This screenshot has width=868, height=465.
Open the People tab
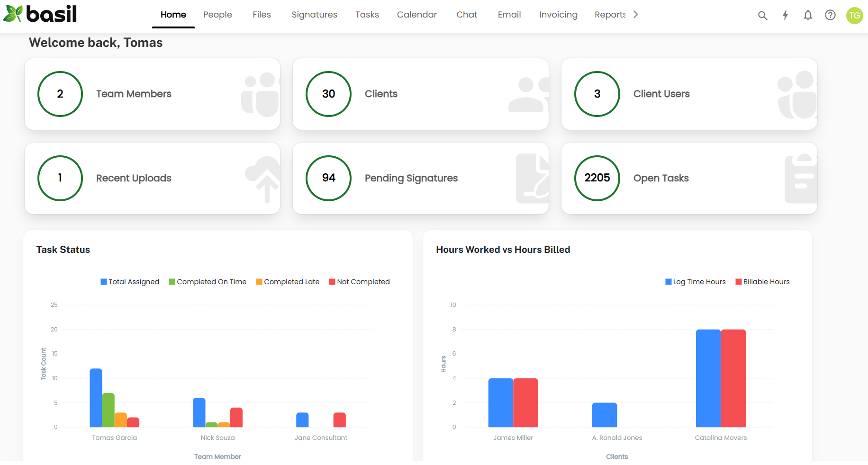click(x=217, y=15)
